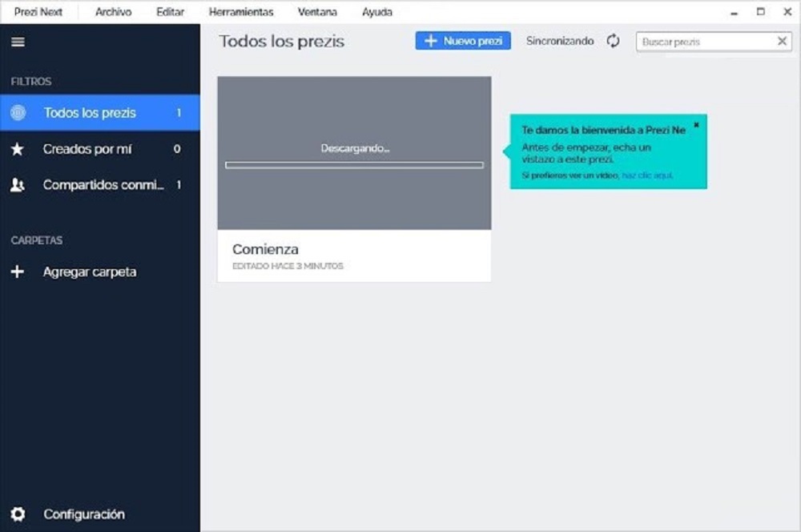The width and height of the screenshot is (801, 532).
Task: Select the Creados por mí filter
Action: coord(100,149)
